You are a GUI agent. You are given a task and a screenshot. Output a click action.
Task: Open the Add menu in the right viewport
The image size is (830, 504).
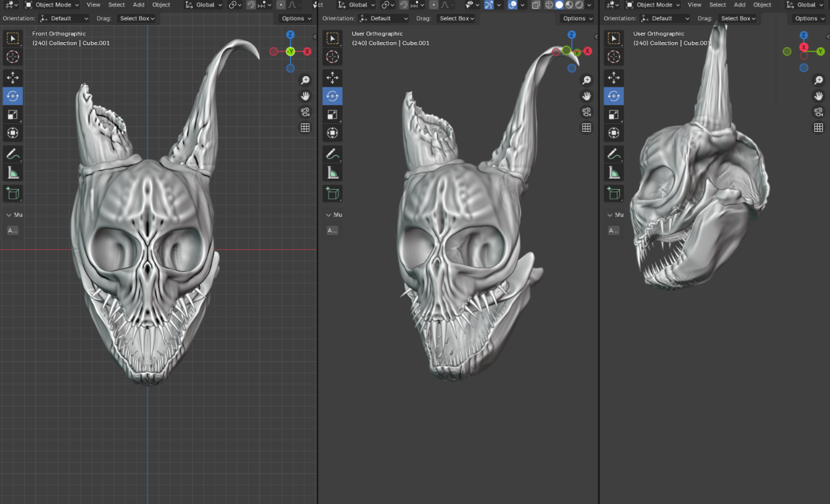(739, 5)
